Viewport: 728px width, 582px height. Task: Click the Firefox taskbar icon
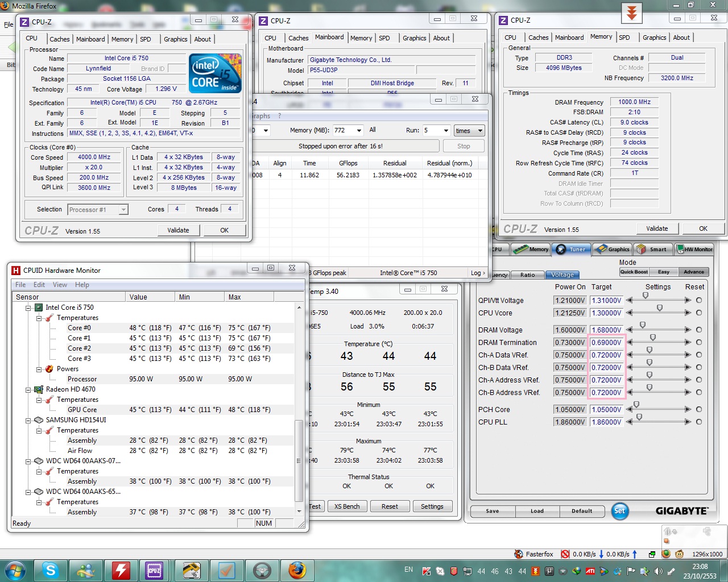click(x=296, y=570)
